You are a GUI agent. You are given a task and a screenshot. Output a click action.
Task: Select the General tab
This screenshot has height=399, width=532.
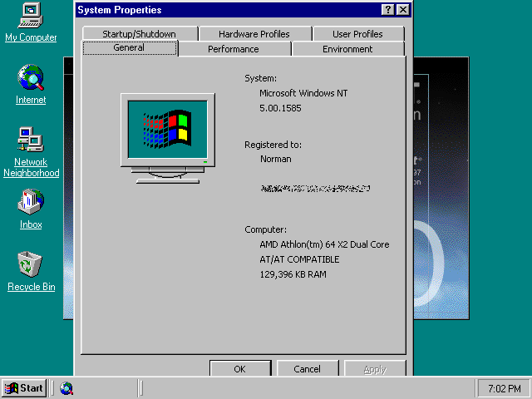tap(129, 48)
